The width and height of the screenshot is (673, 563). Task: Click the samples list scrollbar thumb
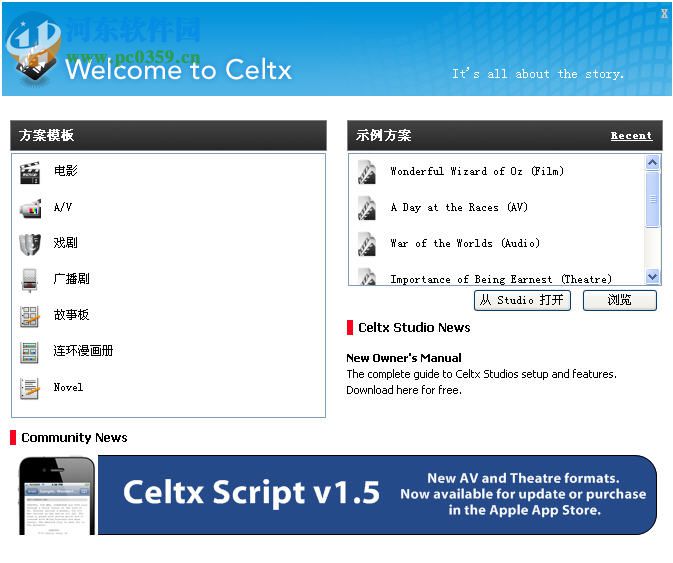tap(652, 199)
